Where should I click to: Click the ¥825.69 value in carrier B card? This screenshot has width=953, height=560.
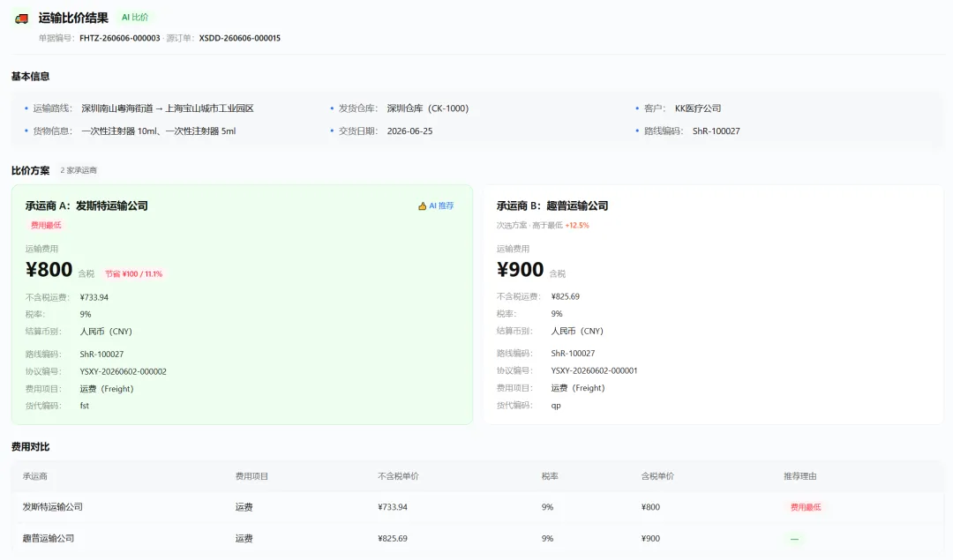tap(566, 296)
